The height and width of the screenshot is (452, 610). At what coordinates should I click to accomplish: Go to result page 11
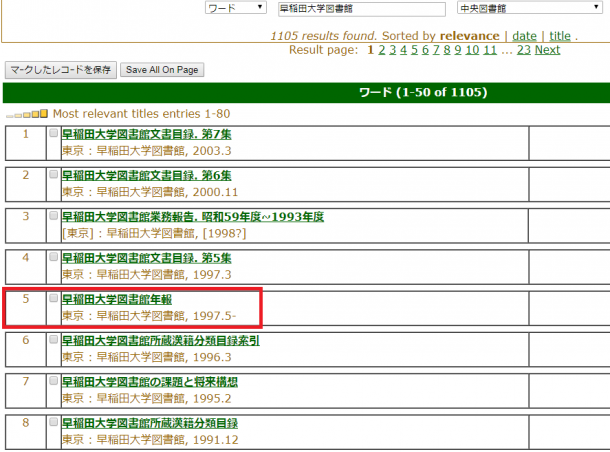point(490,50)
